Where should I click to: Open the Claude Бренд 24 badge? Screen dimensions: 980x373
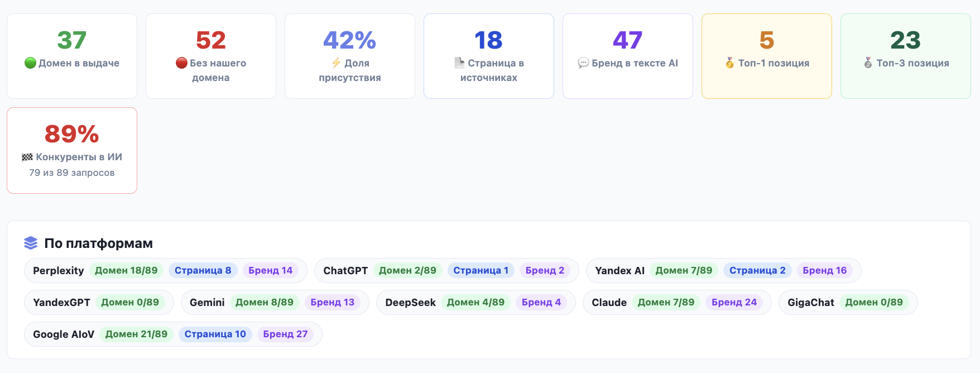tap(734, 302)
